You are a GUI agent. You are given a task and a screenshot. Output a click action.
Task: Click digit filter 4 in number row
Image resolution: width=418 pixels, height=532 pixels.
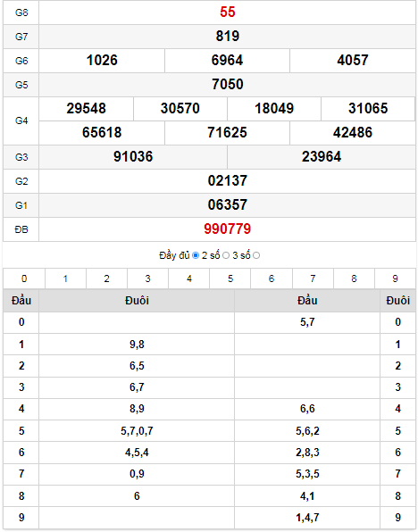(189, 278)
